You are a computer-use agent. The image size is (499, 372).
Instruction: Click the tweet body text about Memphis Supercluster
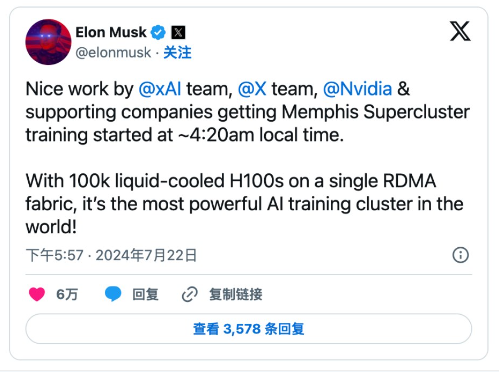248,158
